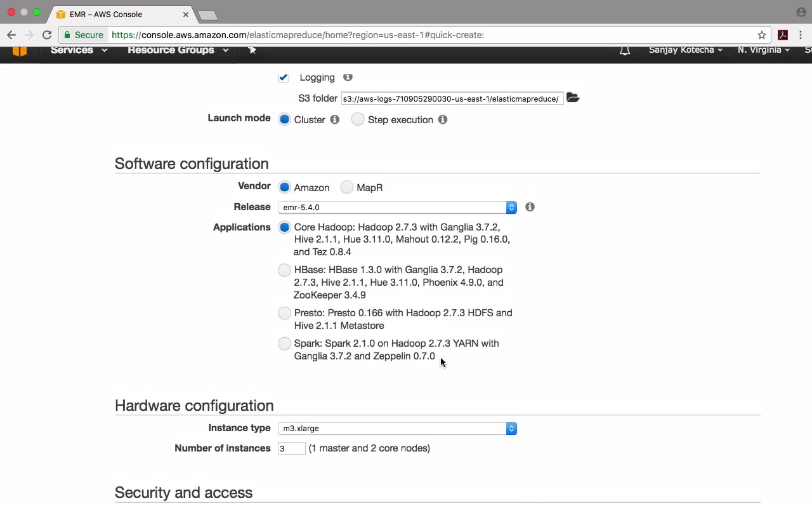
Task: Click the pin shortcut icon in AWS navbar
Action: (252, 50)
